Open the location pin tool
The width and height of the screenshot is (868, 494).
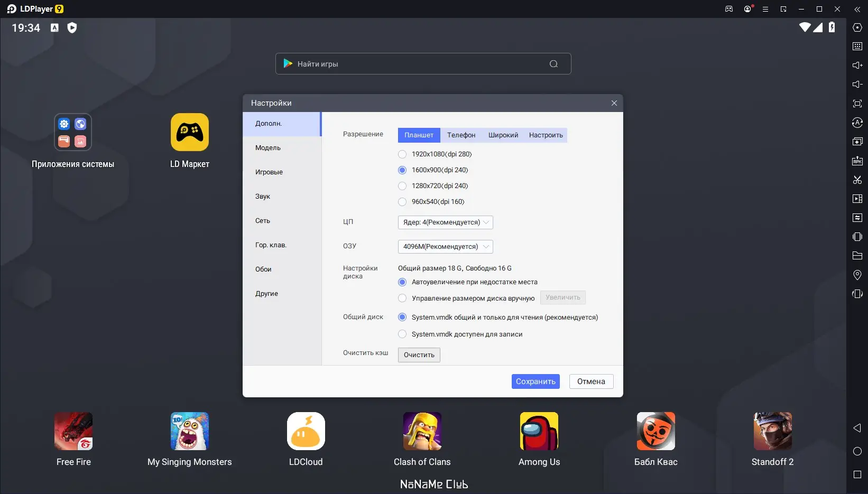coord(857,275)
